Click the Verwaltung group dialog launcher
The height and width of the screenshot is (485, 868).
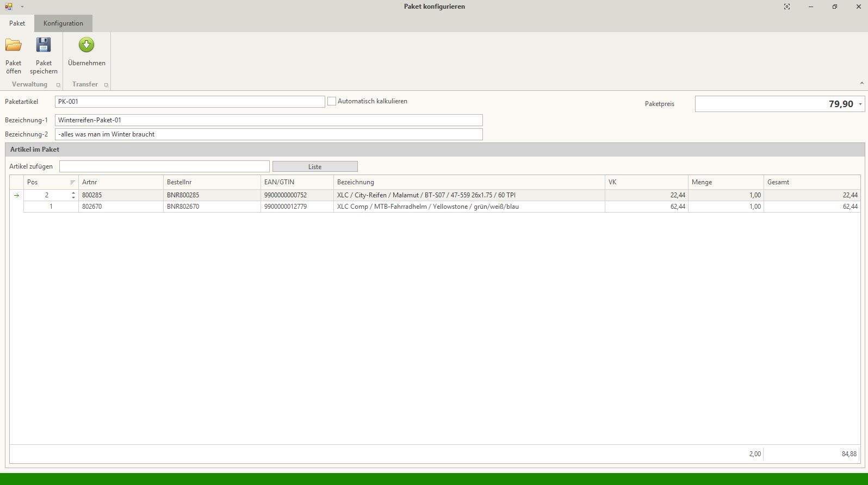point(58,85)
